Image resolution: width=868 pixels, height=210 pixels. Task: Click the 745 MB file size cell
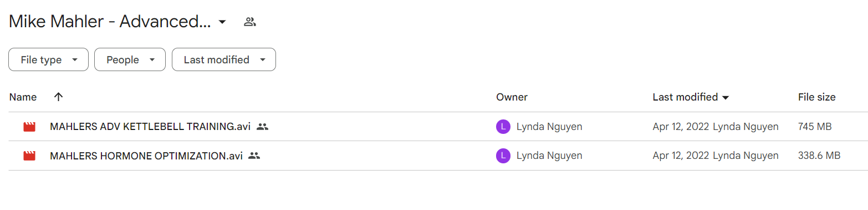(x=815, y=127)
